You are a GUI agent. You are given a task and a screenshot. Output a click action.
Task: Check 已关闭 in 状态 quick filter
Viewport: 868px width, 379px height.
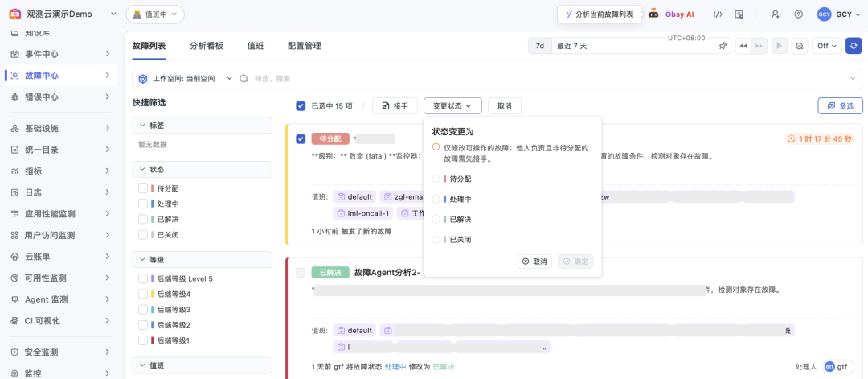pos(143,235)
